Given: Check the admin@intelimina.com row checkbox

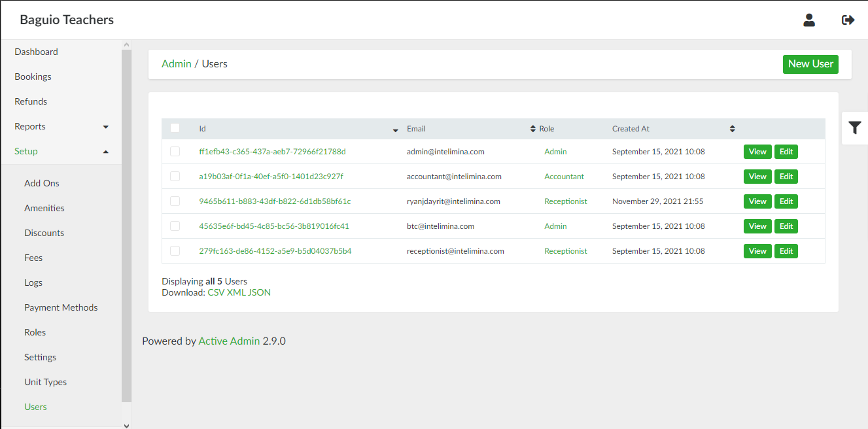Looking at the screenshot, I should point(175,152).
